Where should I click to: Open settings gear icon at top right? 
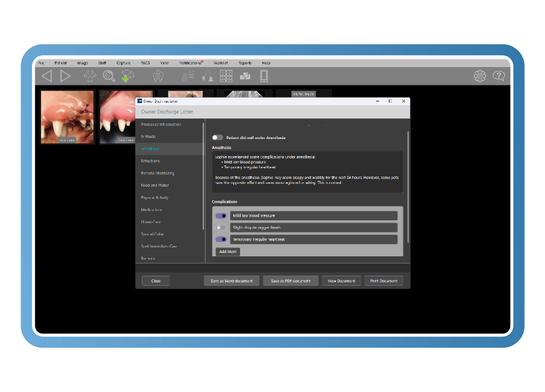(480, 76)
